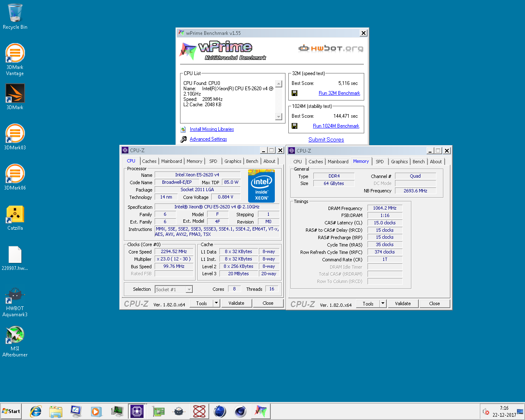The height and width of the screenshot is (420, 525).
Task: Click the Core Speed value 2294.52 MHz
Action: coord(174,252)
